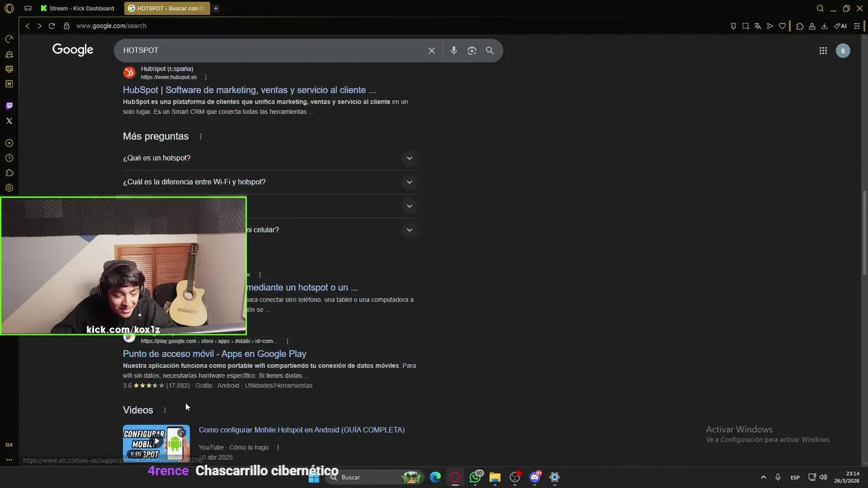Open Twitch in the sidebar

[x=9, y=106]
